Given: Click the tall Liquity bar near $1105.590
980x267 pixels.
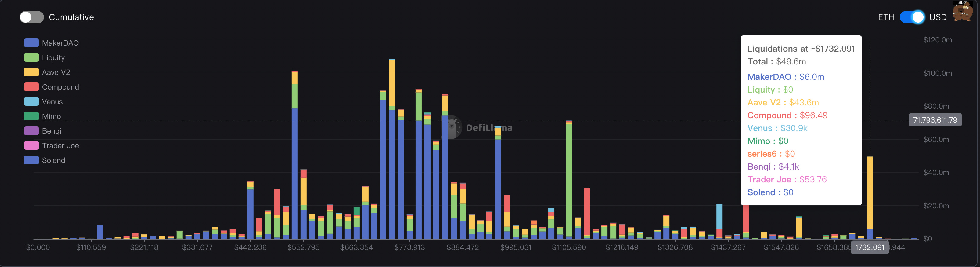Looking at the screenshot, I should tap(569, 180).
